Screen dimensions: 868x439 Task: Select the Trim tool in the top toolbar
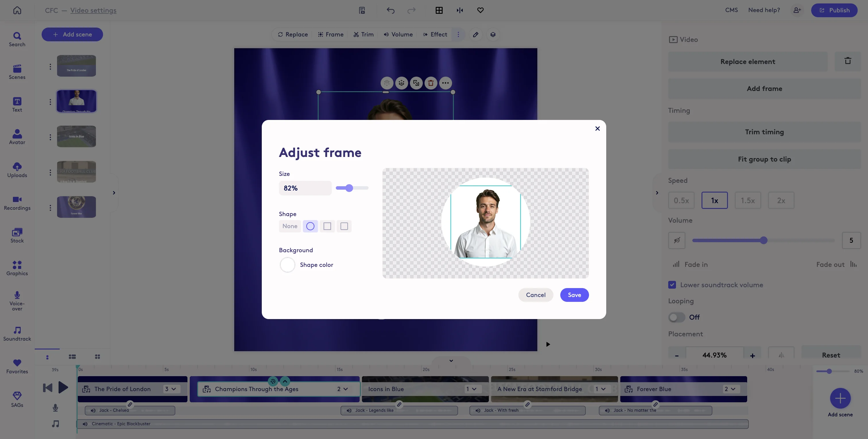tap(363, 34)
